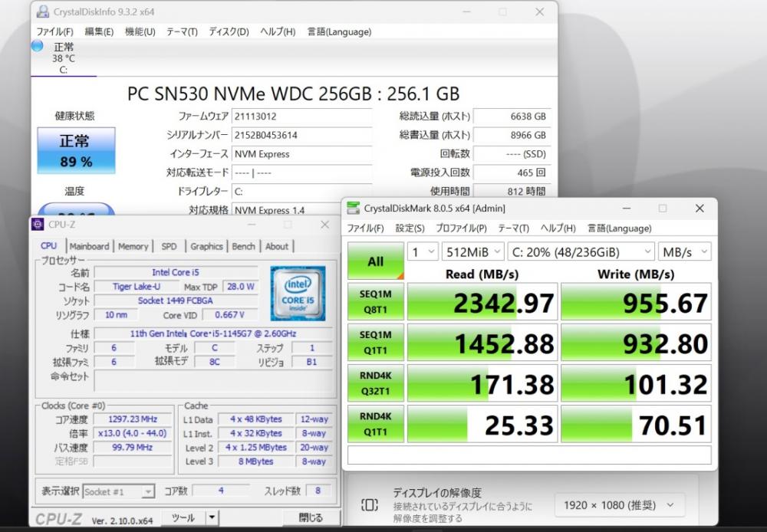This screenshot has width=767, height=532.
Task: Start the RND4K Q32T1 test
Action: tap(376, 383)
